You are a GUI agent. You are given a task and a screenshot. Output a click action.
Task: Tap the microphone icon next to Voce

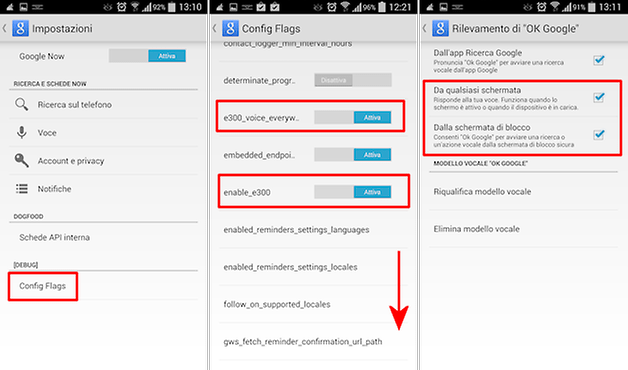22,133
